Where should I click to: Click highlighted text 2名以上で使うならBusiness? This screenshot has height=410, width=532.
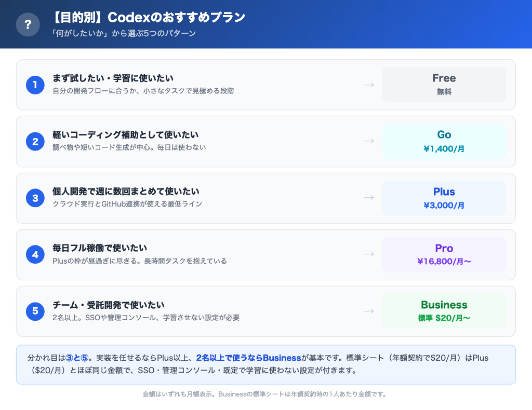click(249, 358)
